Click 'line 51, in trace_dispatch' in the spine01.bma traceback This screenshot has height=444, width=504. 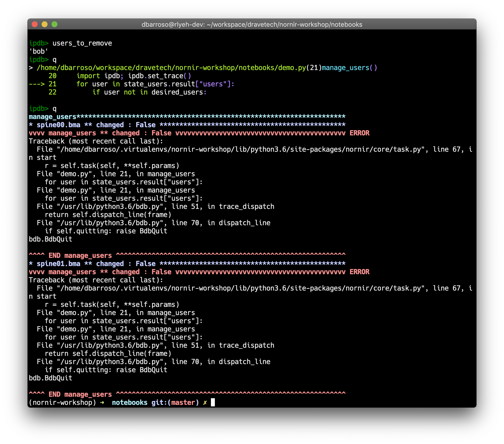(x=223, y=345)
